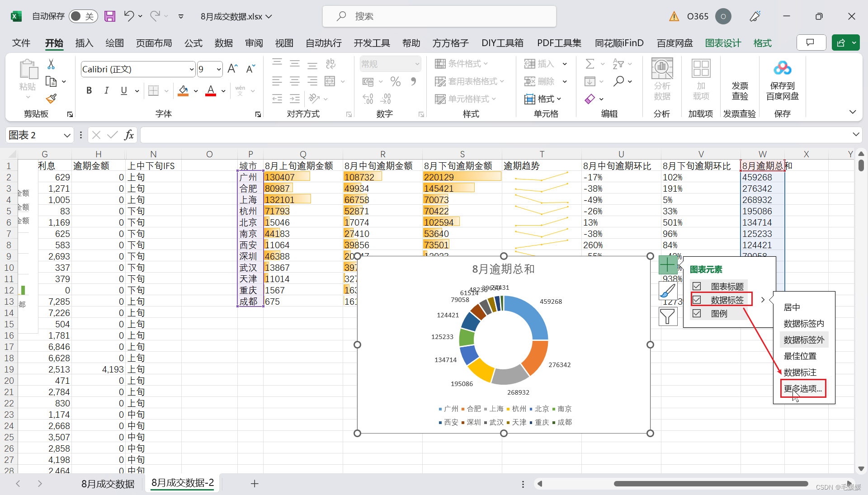Toggle the AutoSave switch
Viewport: 868px width, 495px height.
83,16
